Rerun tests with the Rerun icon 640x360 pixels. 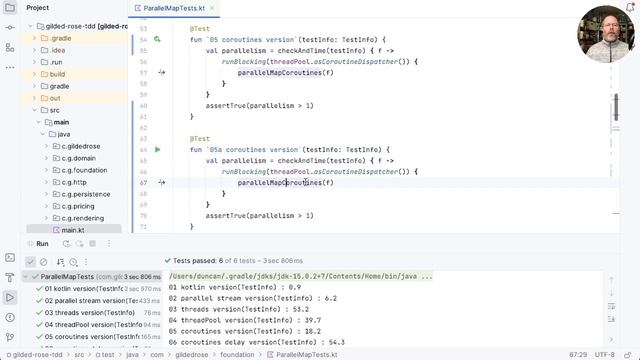pyautogui.click(x=66, y=244)
